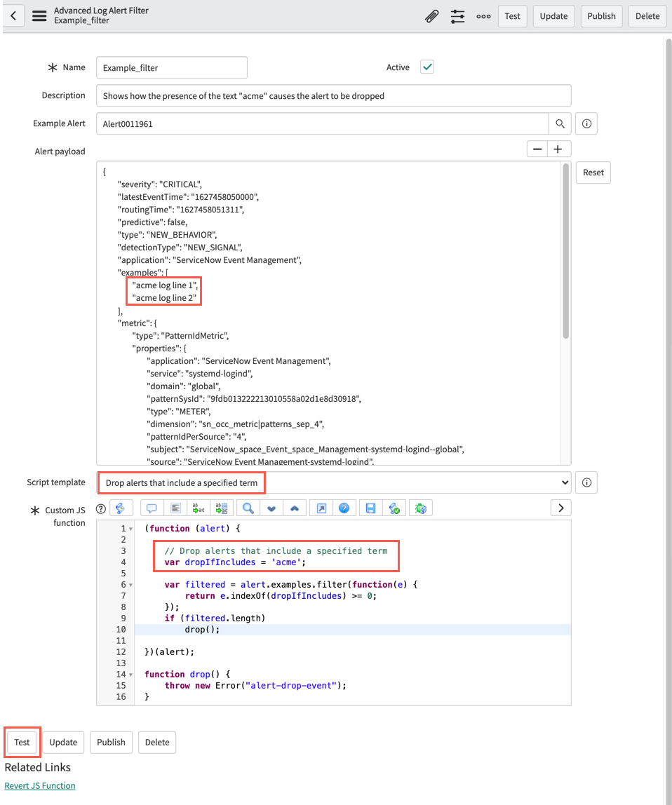The height and width of the screenshot is (805, 672).
Task: Reset the alert payload
Action: click(x=593, y=172)
